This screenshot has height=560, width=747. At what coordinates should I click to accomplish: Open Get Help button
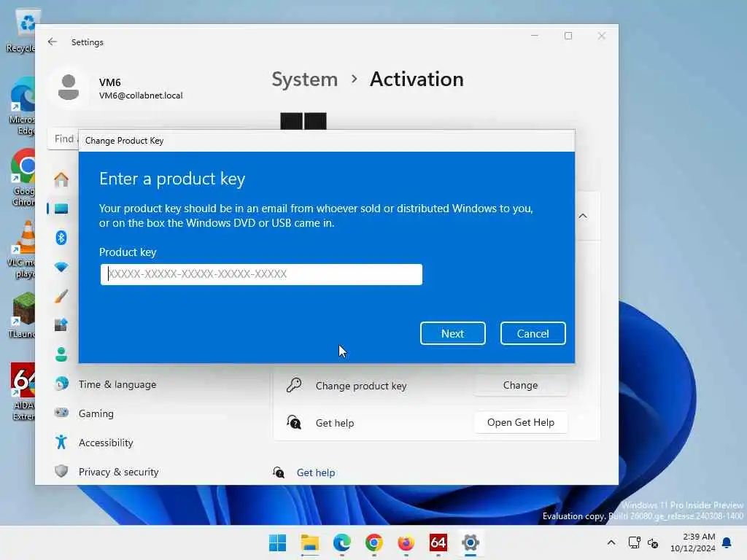pyautogui.click(x=520, y=422)
